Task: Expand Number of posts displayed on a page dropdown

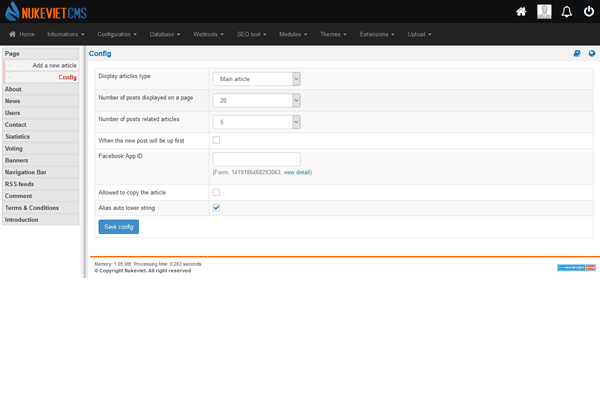Action: [x=256, y=100]
